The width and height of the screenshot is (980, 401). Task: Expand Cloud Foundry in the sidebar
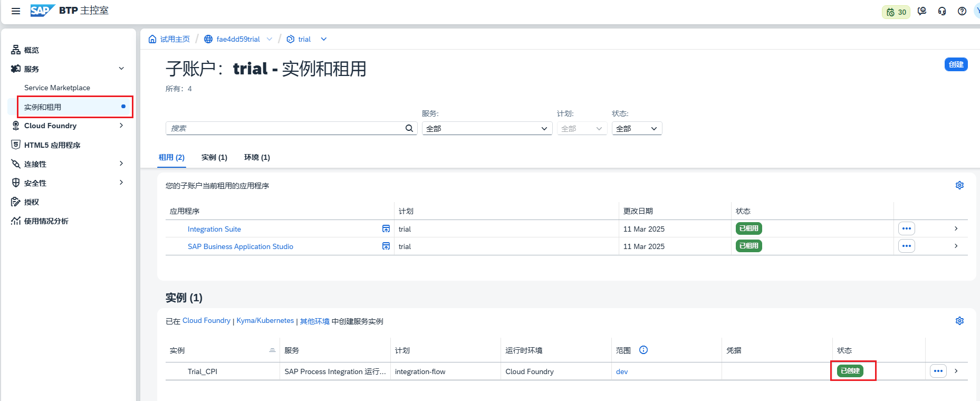pyautogui.click(x=121, y=126)
